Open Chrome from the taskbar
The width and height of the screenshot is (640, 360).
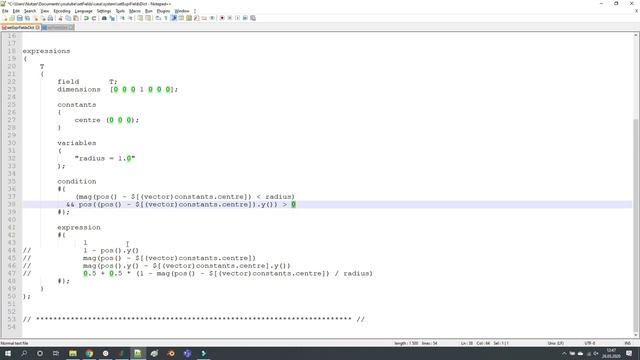coord(89,353)
